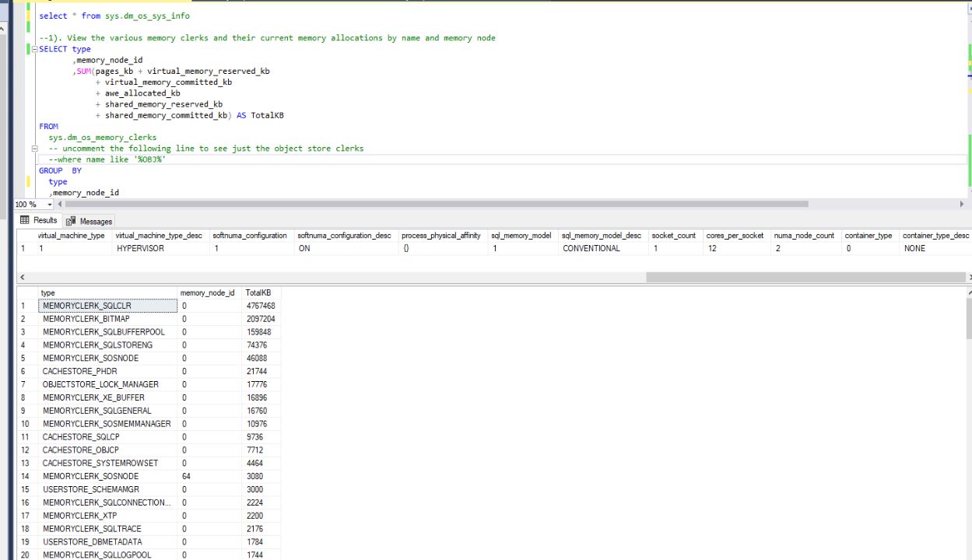Select row 16 header in memory clerks grid
This screenshot has height=560, width=972.
click(26, 502)
